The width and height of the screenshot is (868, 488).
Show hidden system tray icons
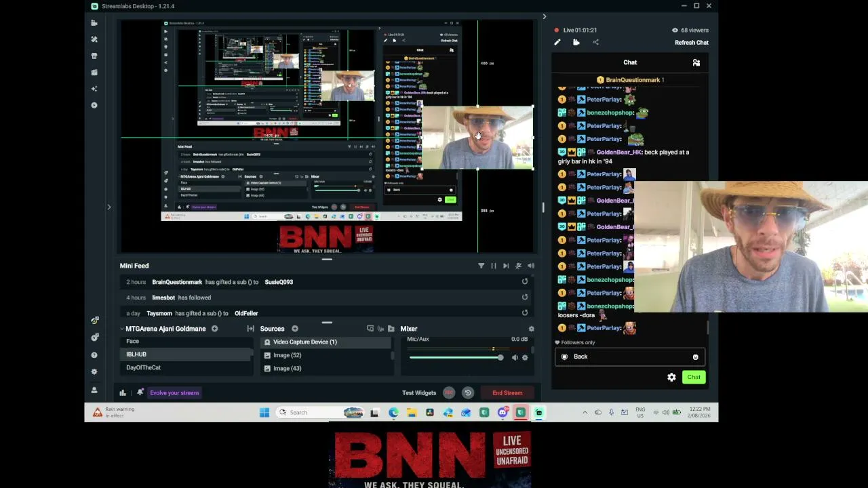pyautogui.click(x=585, y=412)
